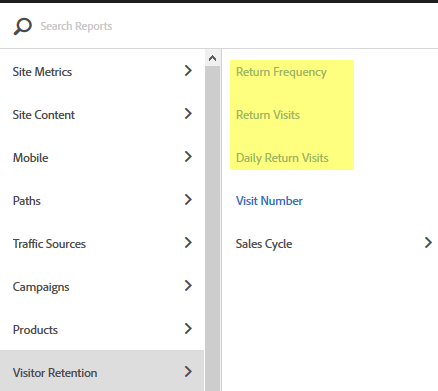Open the Daily Return Visits report

[x=282, y=158]
